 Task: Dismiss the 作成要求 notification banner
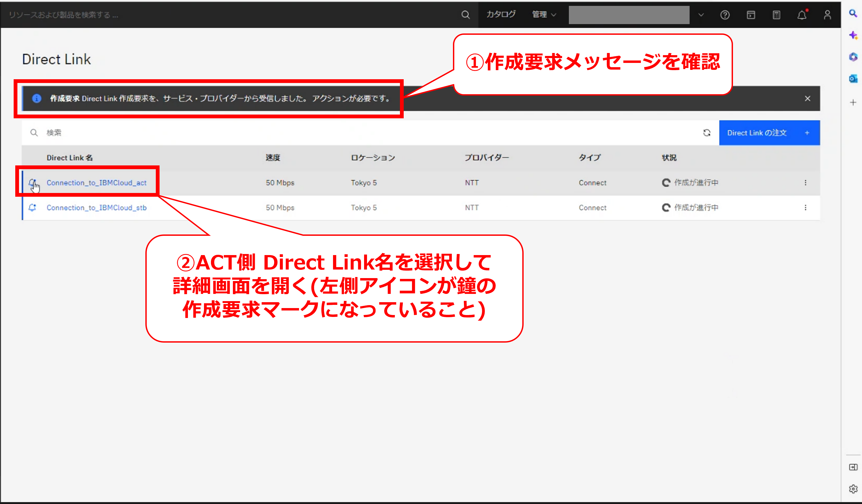tap(807, 98)
